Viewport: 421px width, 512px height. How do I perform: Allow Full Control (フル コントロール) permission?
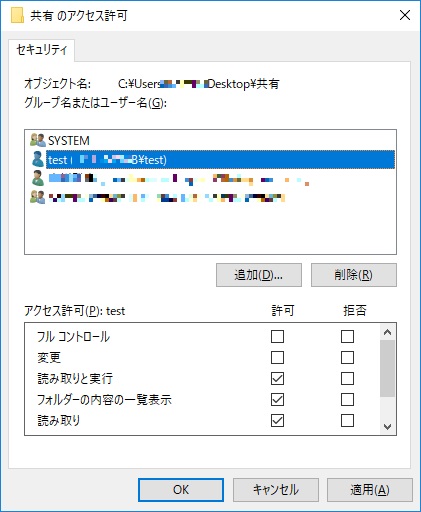click(277, 337)
